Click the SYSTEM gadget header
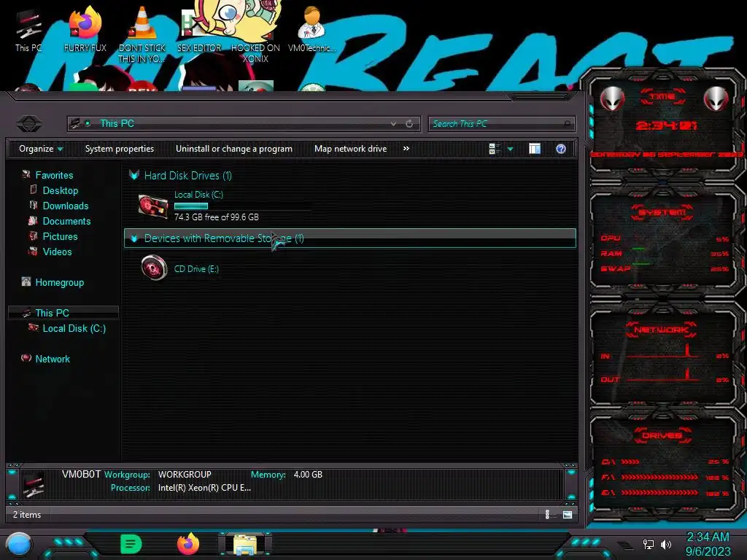This screenshot has height=560, width=747. tap(662, 212)
